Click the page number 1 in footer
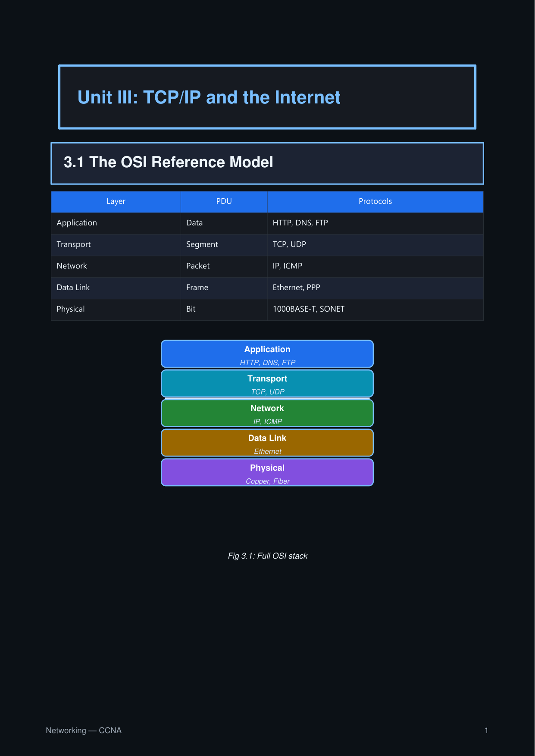535x756 pixels. tap(486, 731)
